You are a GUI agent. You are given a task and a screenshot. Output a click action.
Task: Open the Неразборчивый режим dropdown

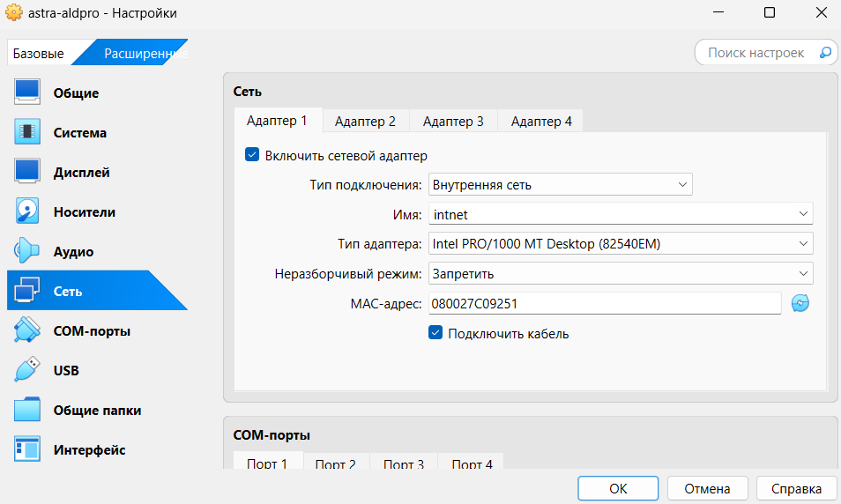[x=621, y=273]
